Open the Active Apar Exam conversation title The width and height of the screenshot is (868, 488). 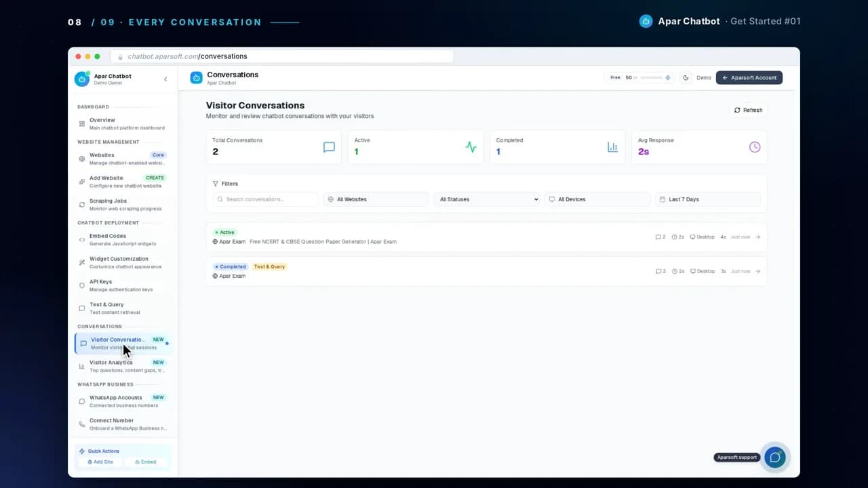click(x=323, y=241)
